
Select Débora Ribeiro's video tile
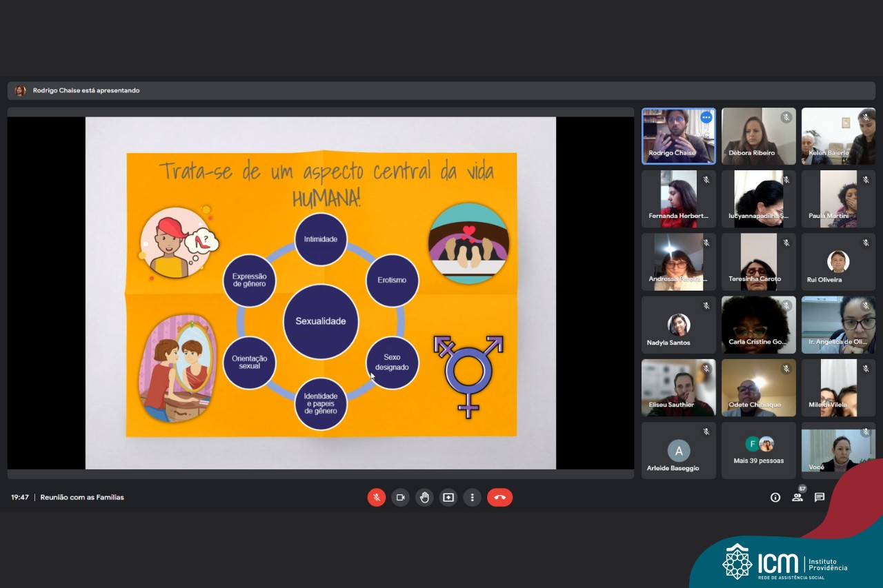758,135
